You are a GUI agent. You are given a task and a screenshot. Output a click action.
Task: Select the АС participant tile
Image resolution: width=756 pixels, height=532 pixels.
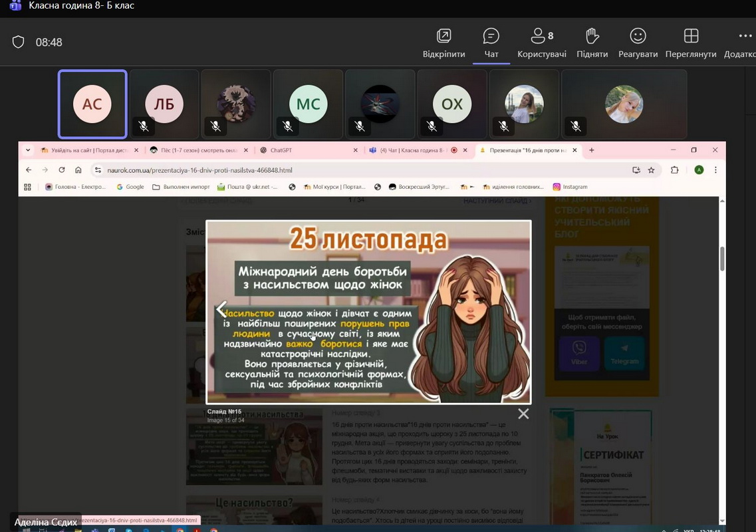pyautogui.click(x=92, y=104)
